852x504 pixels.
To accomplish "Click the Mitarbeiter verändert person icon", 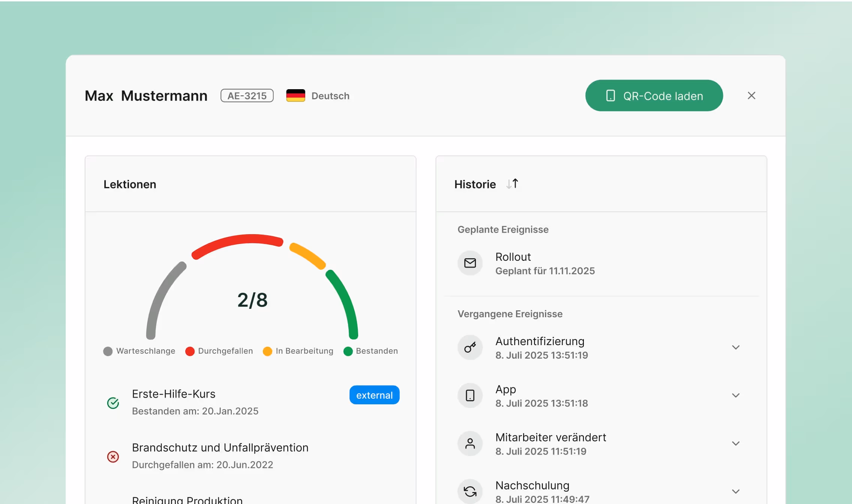I will click(470, 443).
